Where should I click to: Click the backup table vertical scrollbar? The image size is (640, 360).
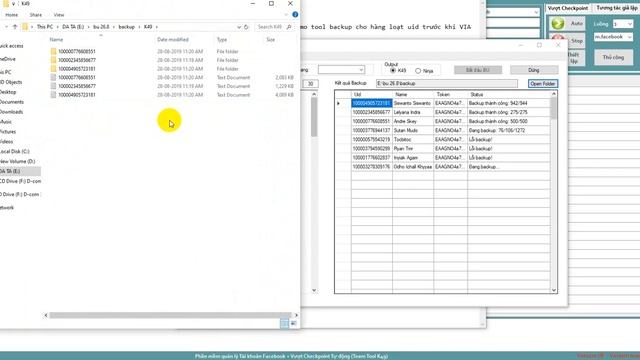pyautogui.click(x=554, y=108)
